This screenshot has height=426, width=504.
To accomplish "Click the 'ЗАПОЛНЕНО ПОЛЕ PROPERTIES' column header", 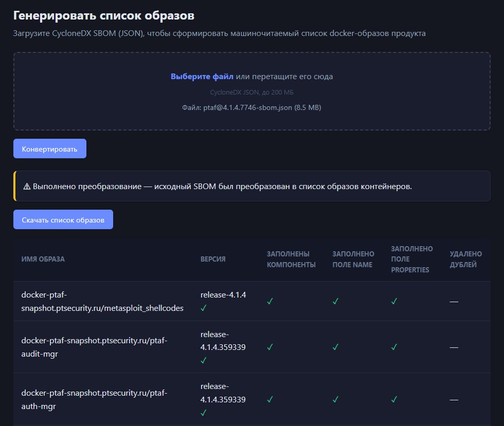I will 412,260.
